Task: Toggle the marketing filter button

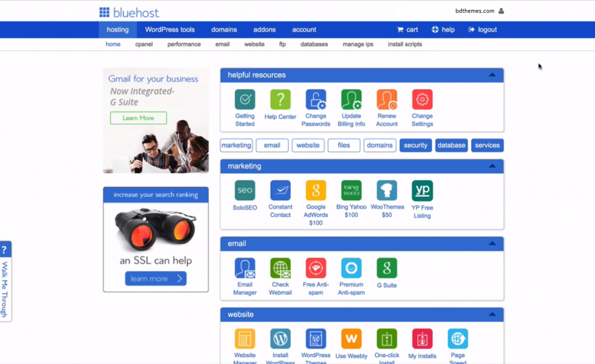Action: point(236,145)
